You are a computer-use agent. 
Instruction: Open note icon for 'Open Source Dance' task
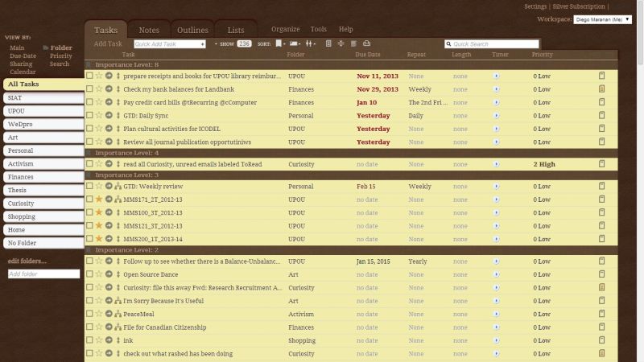601,274
